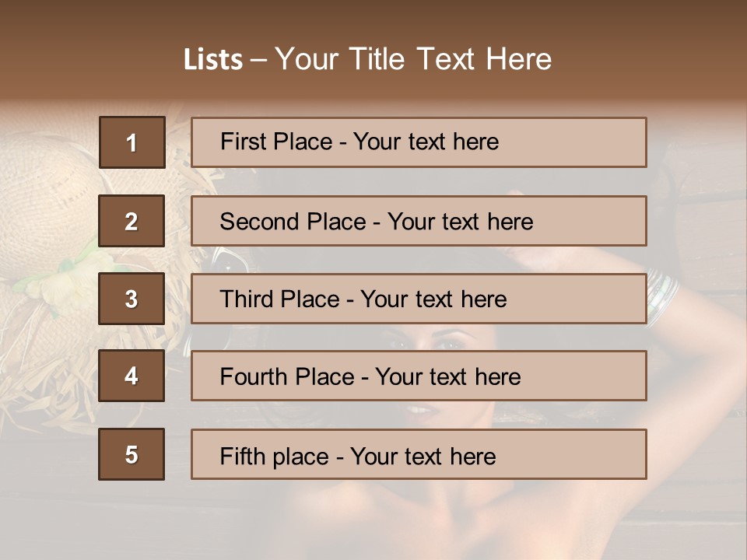Click the number 1 box
The width and height of the screenshot is (747, 560).
pyautogui.click(x=132, y=142)
